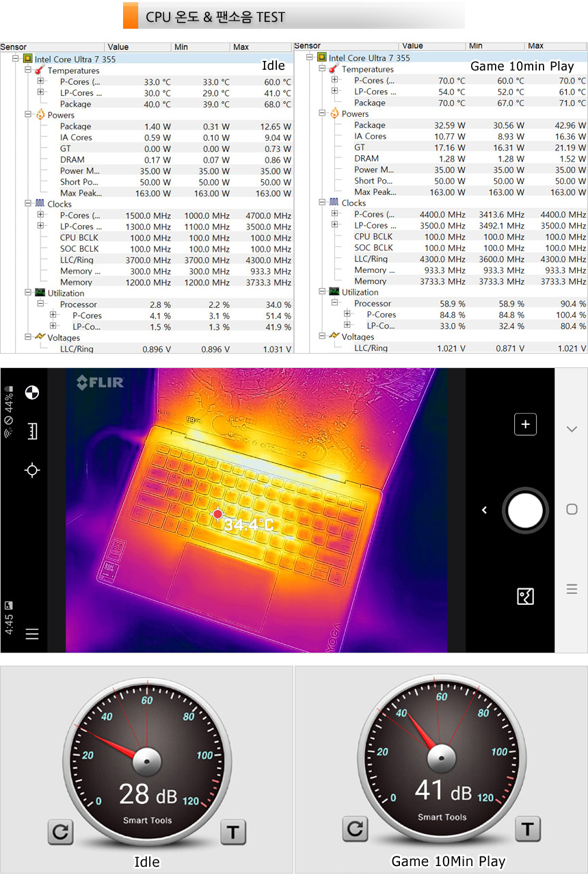Click the refresh button on Idle meter

point(61,831)
